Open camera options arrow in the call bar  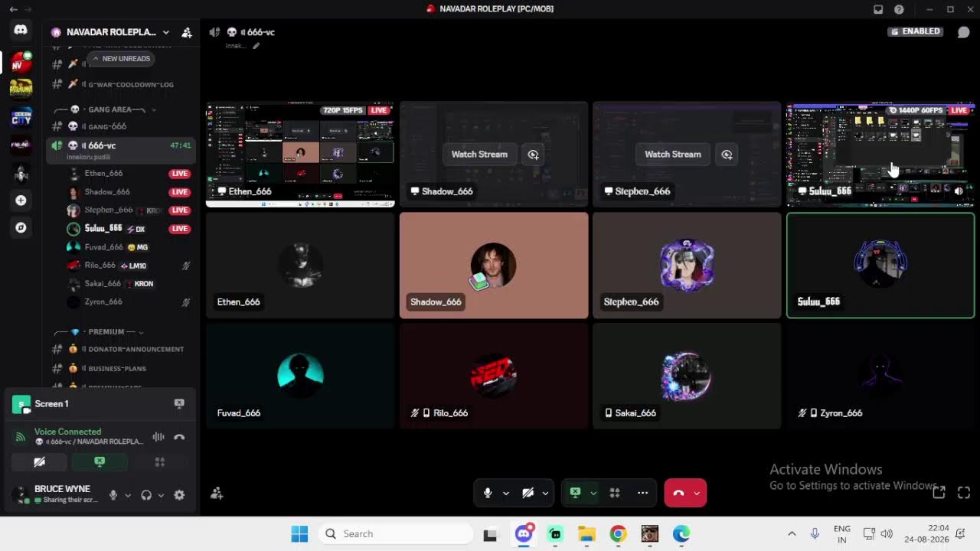pyautogui.click(x=545, y=494)
